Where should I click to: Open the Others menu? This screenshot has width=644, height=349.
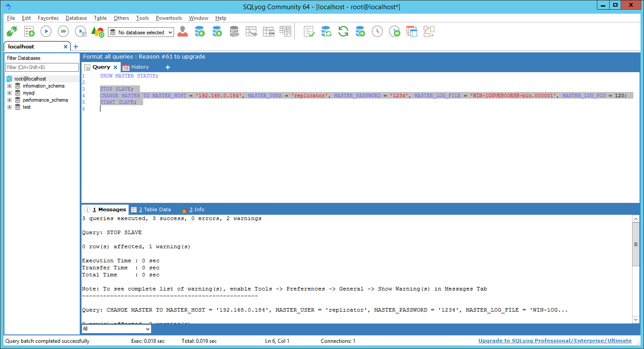coord(121,18)
